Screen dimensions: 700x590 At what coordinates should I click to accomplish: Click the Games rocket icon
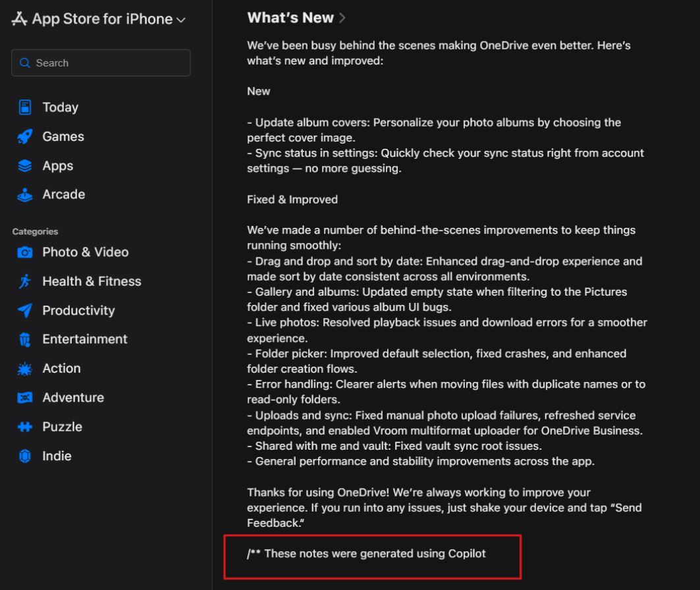(25, 137)
